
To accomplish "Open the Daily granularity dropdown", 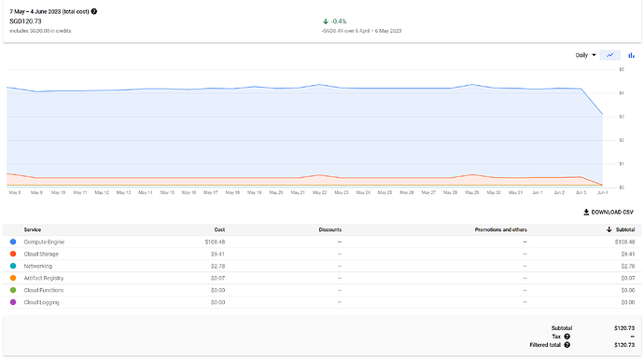I will [585, 55].
